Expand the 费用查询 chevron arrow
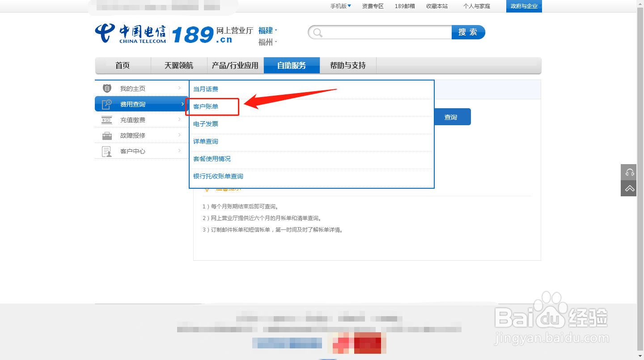The height and width of the screenshot is (360, 644). [182, 104]
